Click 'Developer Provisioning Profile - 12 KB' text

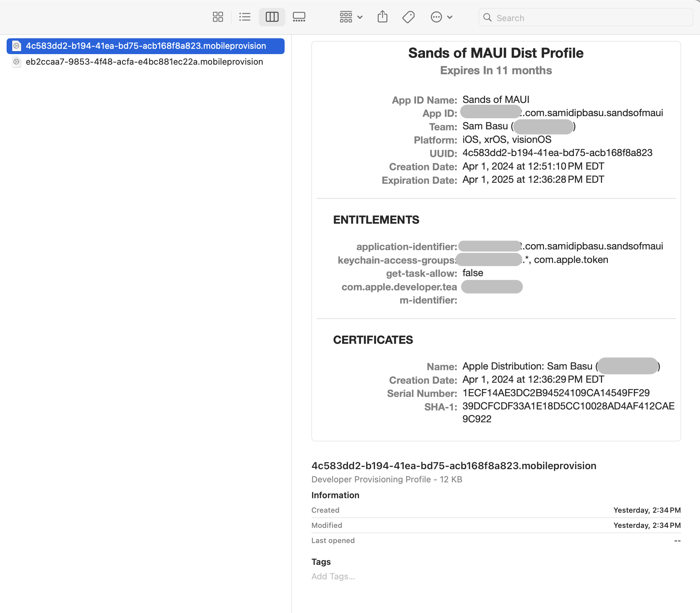tap(387, 479)
